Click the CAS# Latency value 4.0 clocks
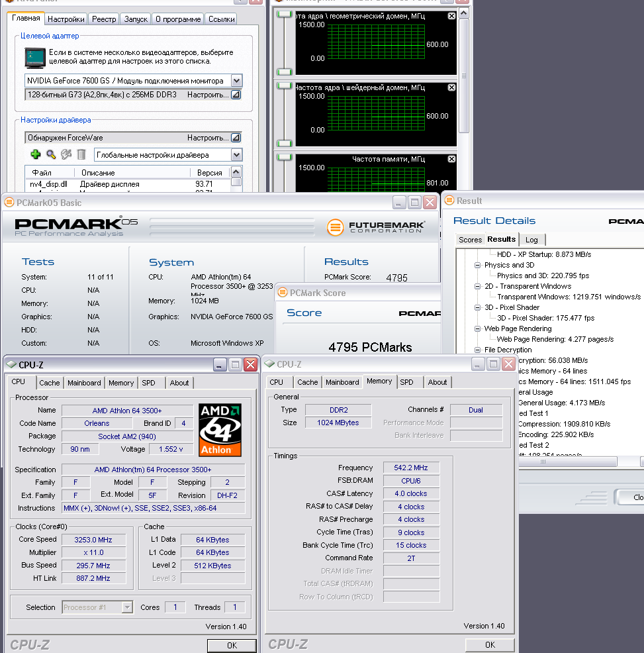Image resolution: width=644 pixels, height=653 pixels. pyautogui.click(x=411, y=493)
